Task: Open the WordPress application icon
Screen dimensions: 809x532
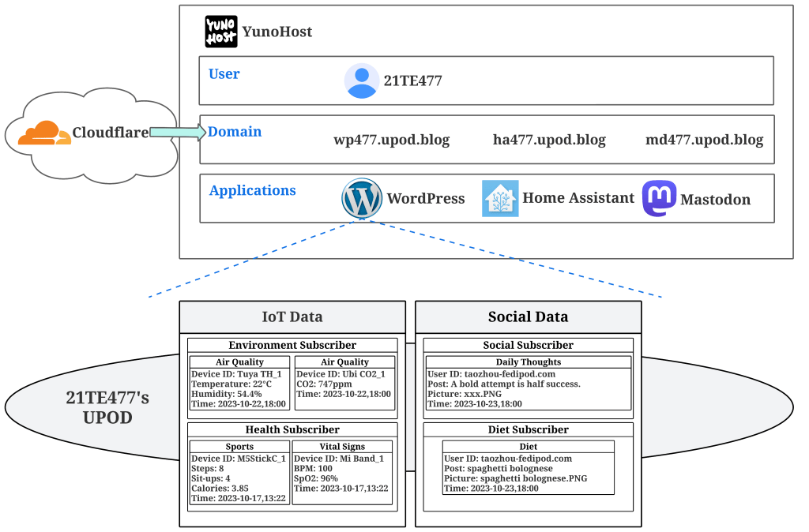Action: click(362, 198)
